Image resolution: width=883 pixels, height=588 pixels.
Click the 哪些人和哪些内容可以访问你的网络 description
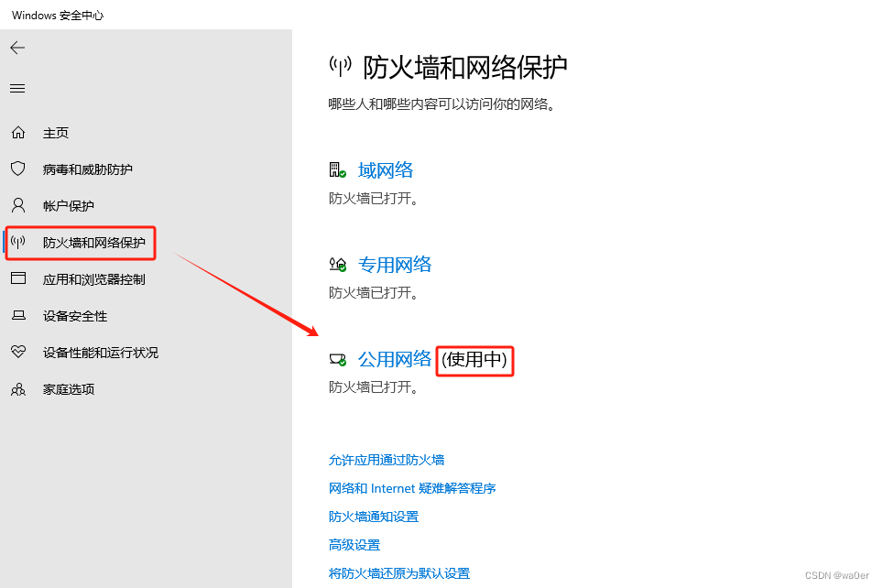[x=442, y=104]
